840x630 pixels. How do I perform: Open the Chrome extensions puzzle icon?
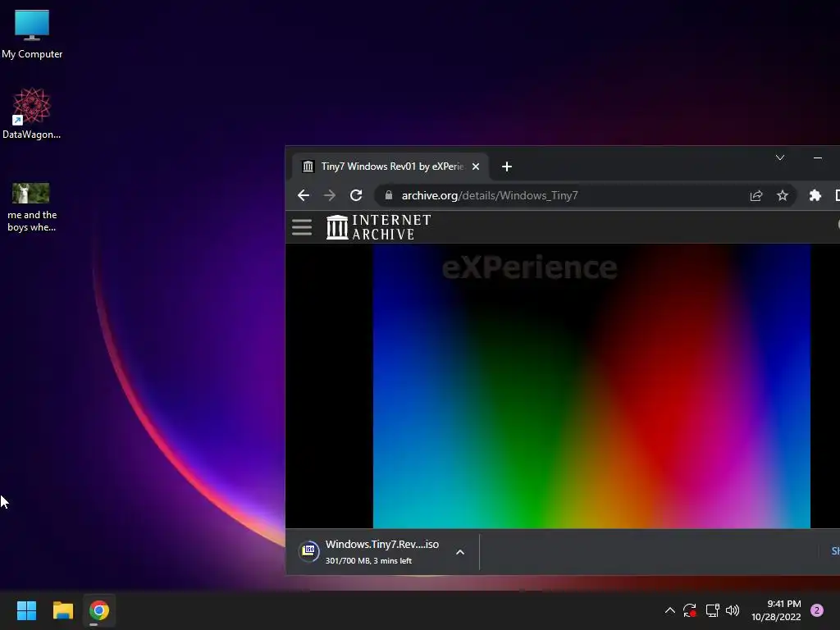tap(815, 195)
